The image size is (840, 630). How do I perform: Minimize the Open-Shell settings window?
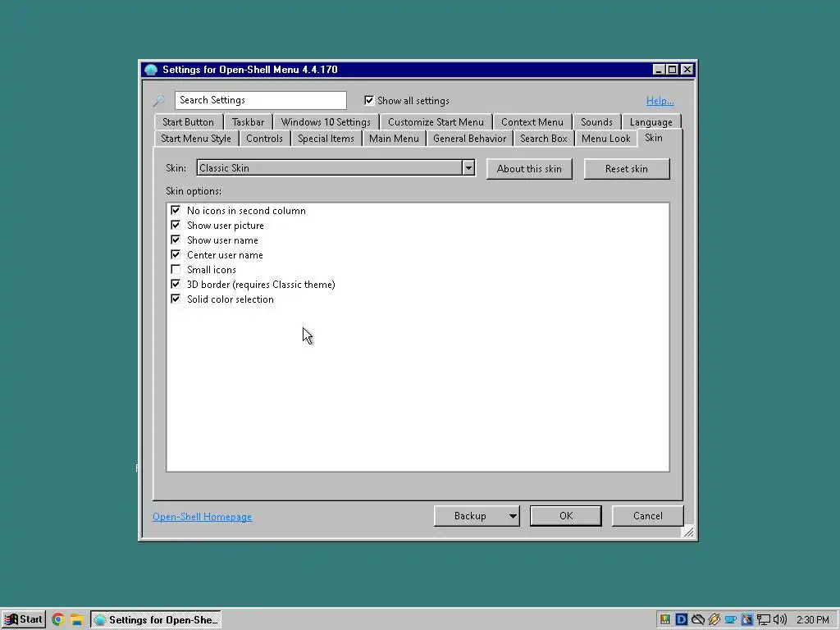[x=659, y=70]
